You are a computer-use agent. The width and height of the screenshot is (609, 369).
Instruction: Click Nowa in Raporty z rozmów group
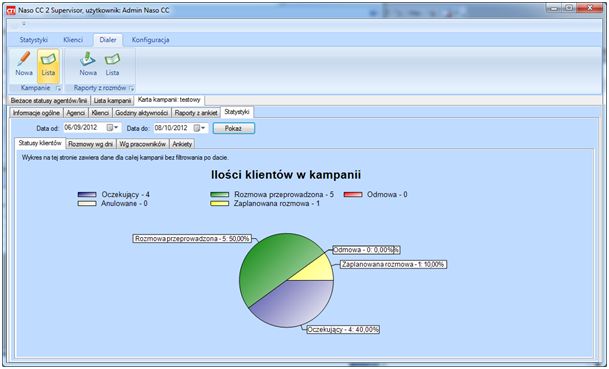[x=88, y=64]
